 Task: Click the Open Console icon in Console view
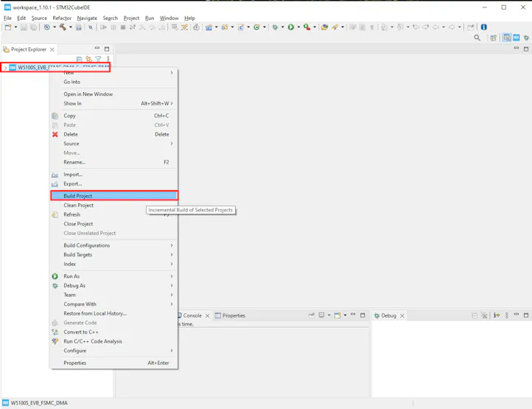(337, 315)
